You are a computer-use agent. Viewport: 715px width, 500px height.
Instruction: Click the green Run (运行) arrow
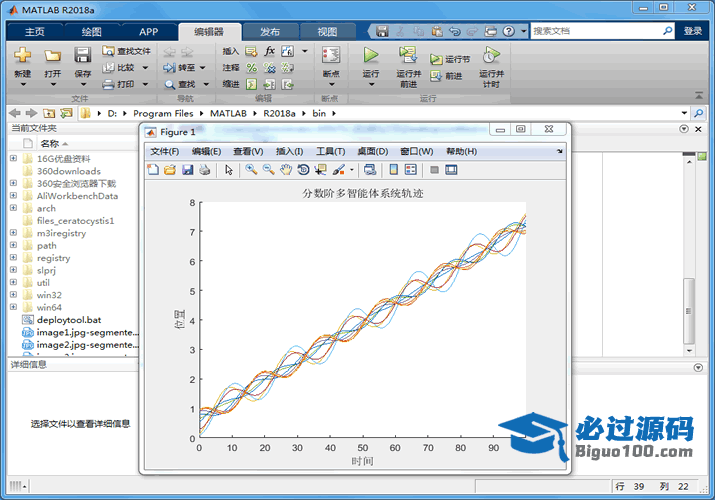pyautogui.click(x=371, y=55)
